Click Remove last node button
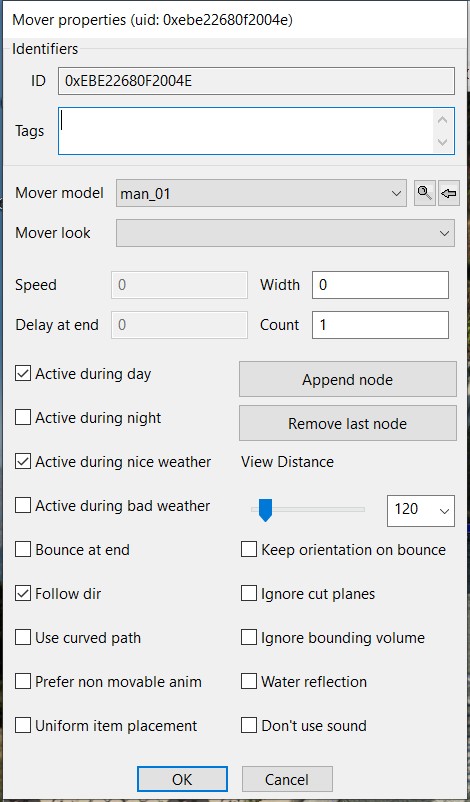 (x=348, y=424)
